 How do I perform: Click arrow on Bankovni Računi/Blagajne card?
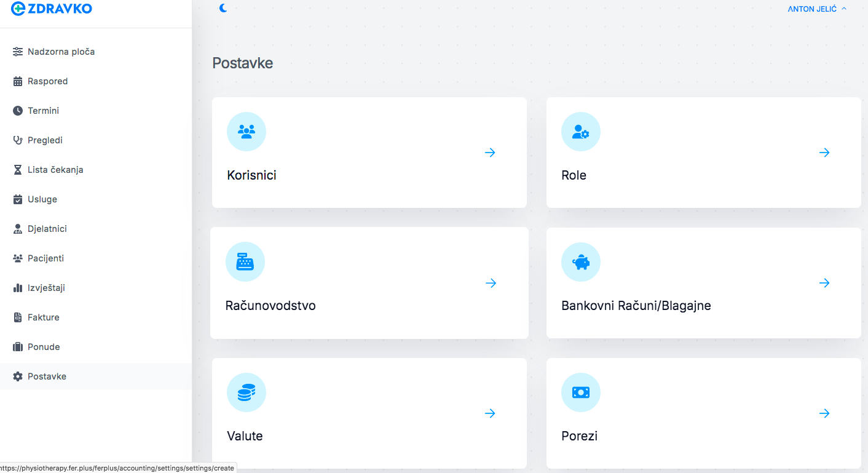click(x=824, y=283)
